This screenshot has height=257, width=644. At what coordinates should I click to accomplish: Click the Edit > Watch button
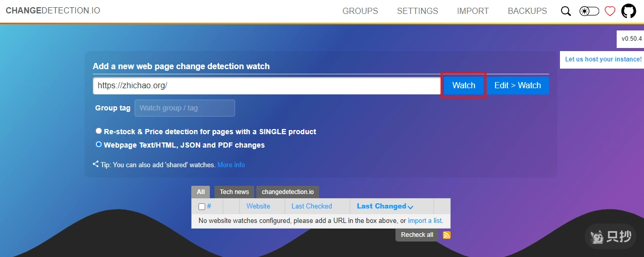click(x=517, y=86)
